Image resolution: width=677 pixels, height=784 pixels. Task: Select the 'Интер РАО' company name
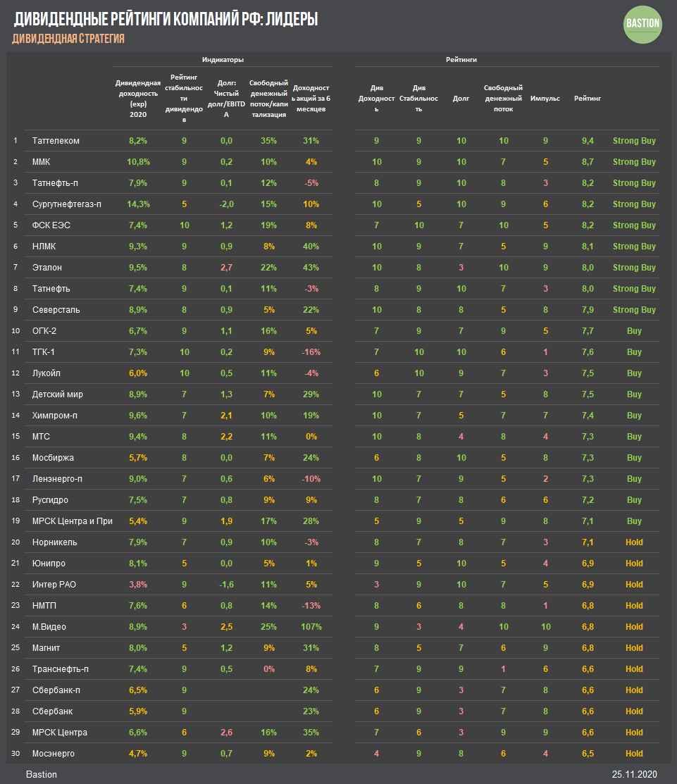pos(54,585)
